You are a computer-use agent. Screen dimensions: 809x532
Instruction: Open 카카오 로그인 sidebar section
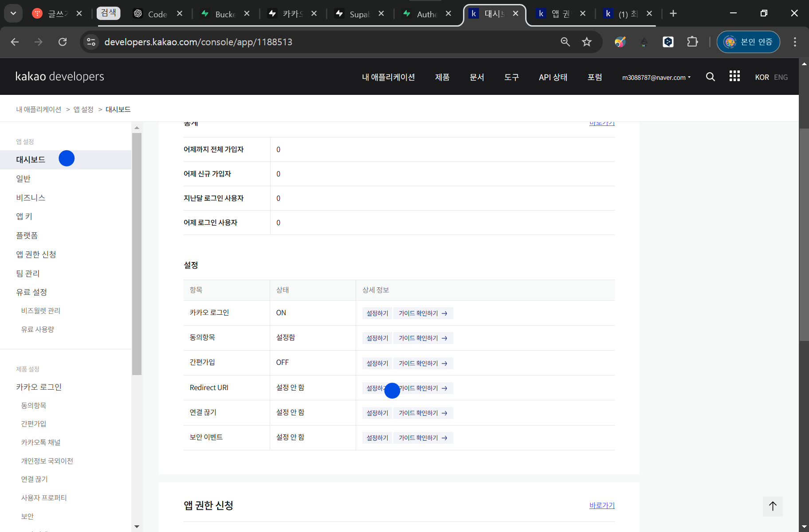pos(39,387)
